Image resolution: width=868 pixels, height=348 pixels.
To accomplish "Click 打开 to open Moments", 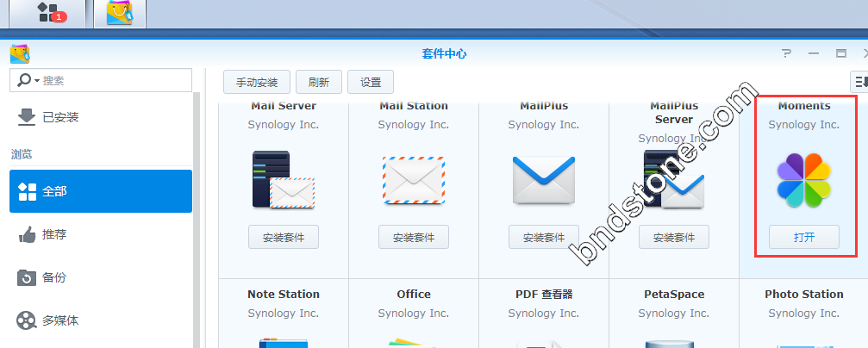I will (x=804, y=238).
